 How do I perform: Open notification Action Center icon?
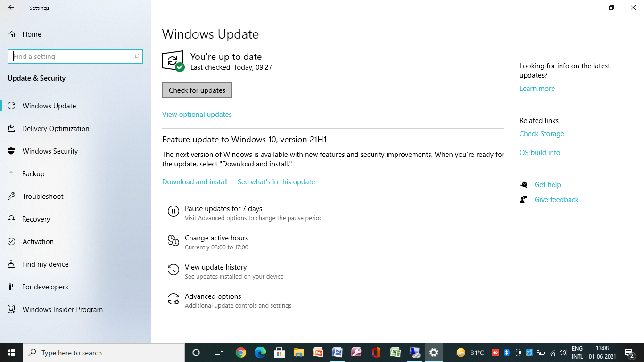(629, 353)
